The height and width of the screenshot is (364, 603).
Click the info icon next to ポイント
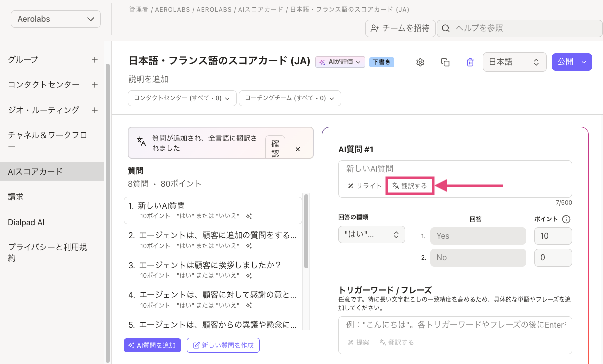566,219
